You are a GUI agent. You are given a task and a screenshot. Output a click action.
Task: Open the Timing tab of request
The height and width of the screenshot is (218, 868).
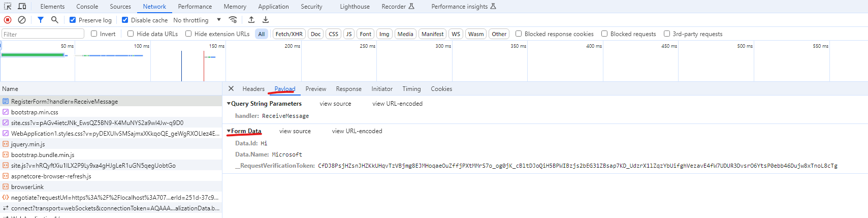tap(411, 88)
